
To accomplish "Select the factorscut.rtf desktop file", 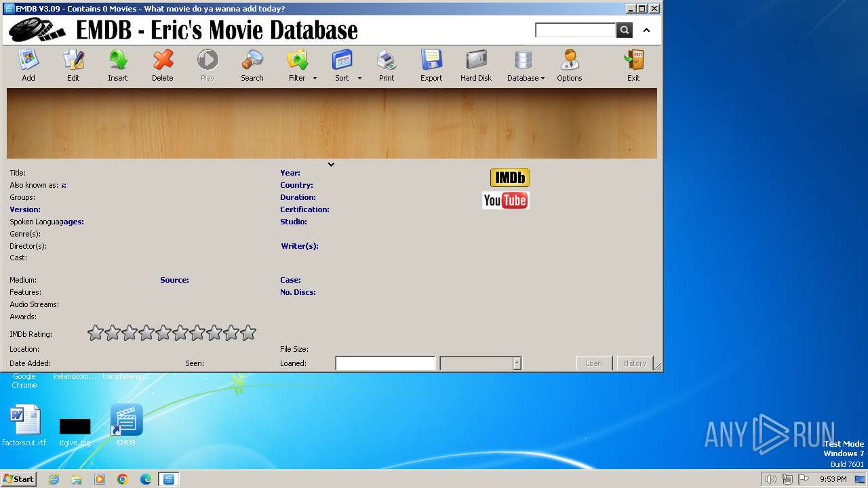I will coord(24,425).
